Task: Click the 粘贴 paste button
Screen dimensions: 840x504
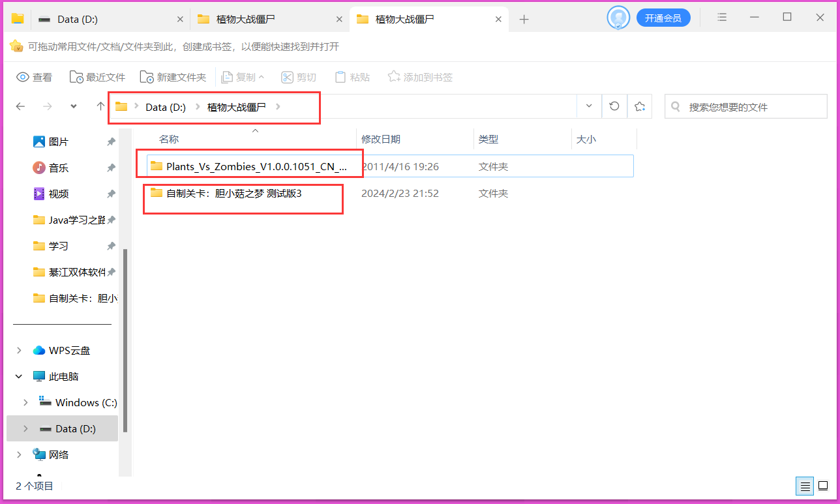Action: pos(352,77)
